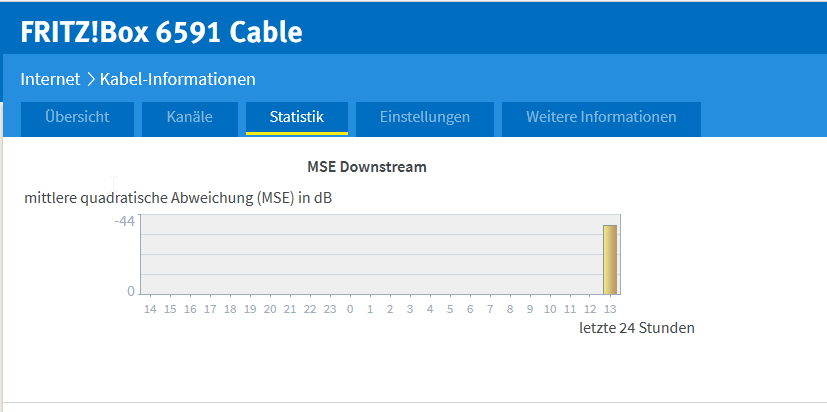827x412 pixels.
Task: Click hour 14 on the chart axis
Action: 150,310
